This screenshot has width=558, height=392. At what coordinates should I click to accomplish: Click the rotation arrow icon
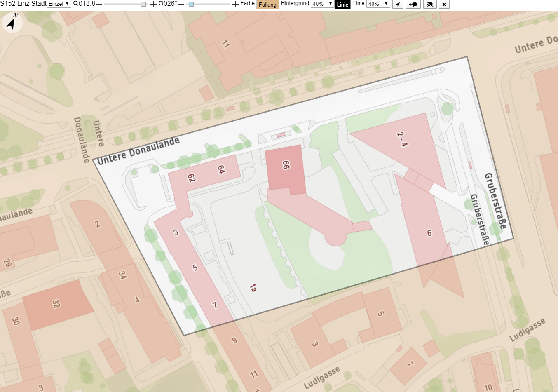[161, 4]
